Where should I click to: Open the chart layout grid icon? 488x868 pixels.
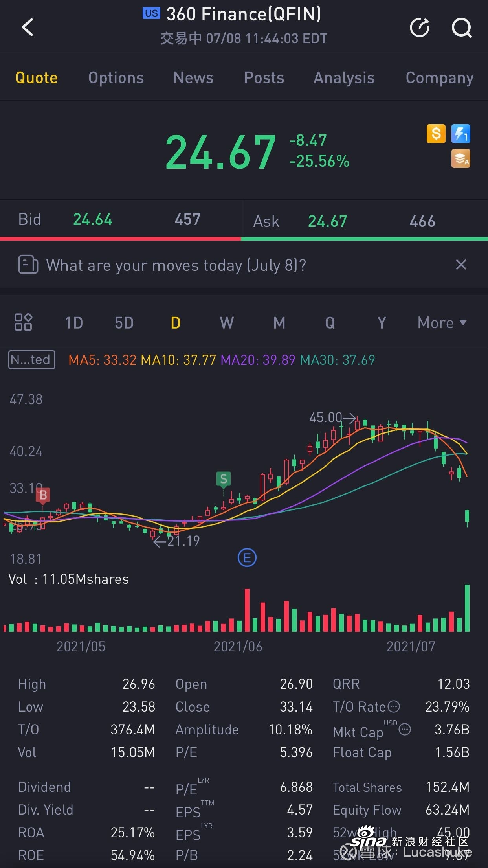point(23,322)
